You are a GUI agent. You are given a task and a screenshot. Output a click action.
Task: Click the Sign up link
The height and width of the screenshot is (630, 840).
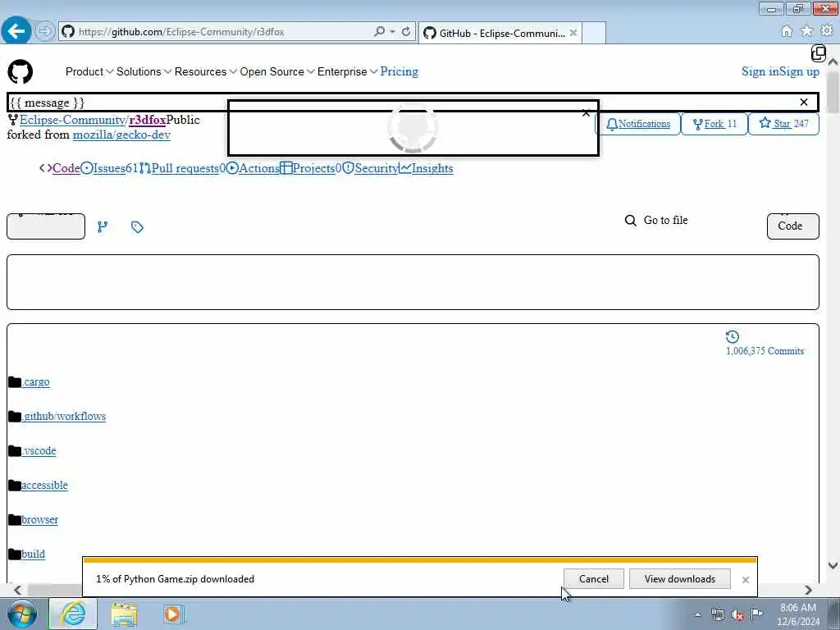point(799,71)
